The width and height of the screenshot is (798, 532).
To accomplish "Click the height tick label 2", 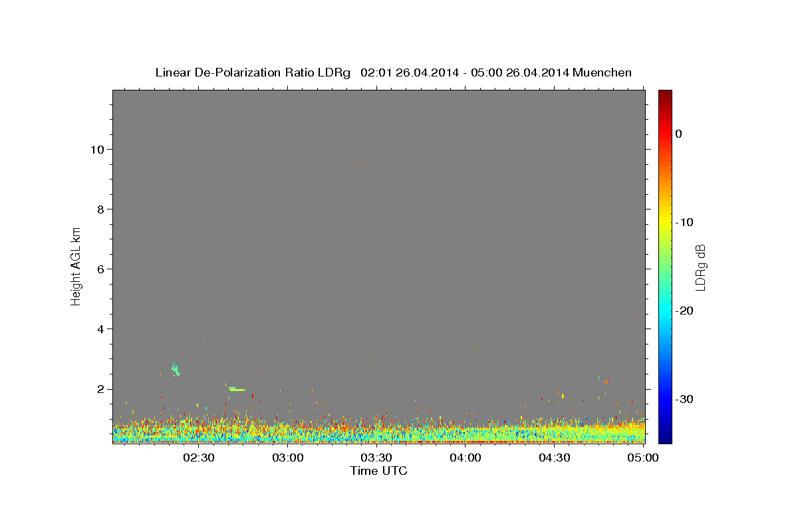I will 100,389.
